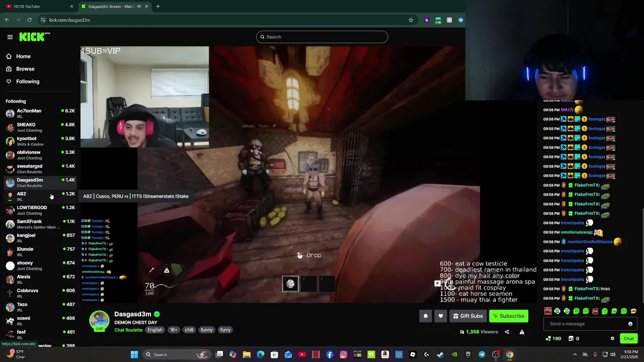Image resolution: width=644 pixels, height=362 pixels.
Task: Open Telegram from taskbar
Action: point(482,354)
